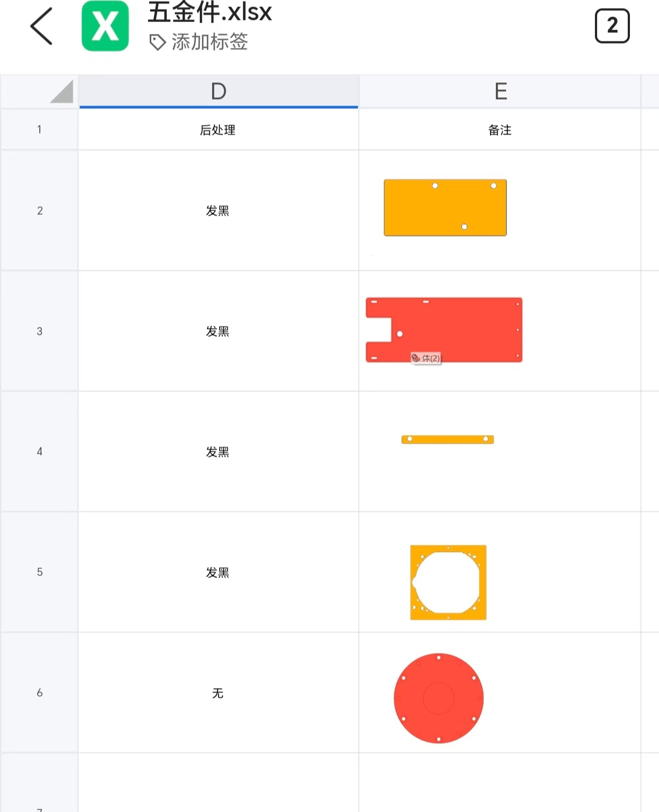Click the 五金件.xlsx file title

click(210, 13)
